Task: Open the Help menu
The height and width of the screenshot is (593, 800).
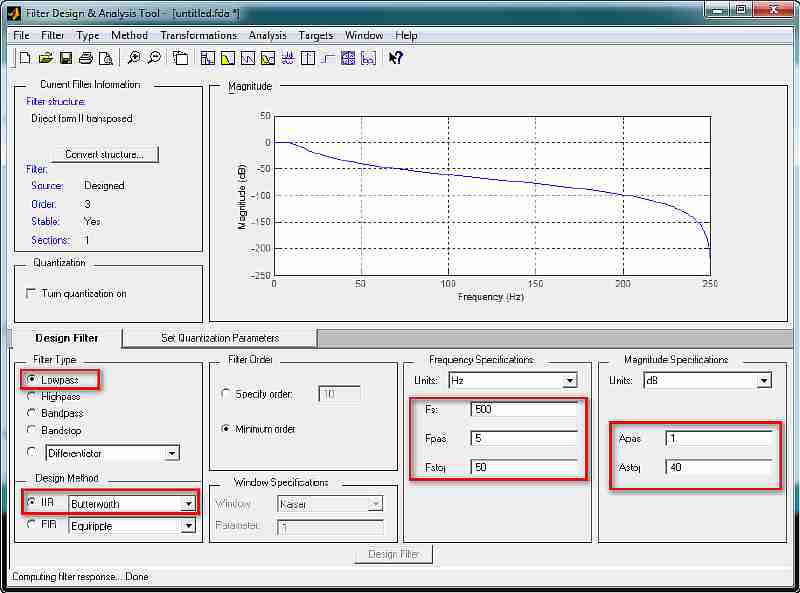Action: tap(407, 35)
